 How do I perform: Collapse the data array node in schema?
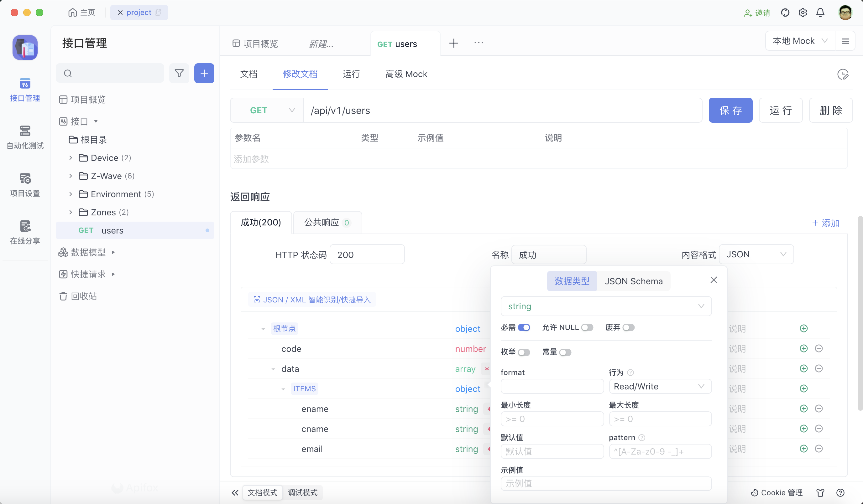273,369
